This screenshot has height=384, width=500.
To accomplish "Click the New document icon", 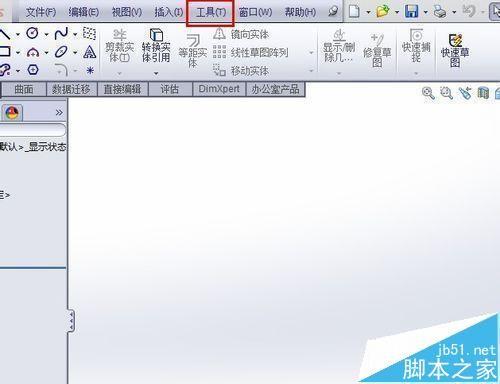I will (x=354, y=12).
